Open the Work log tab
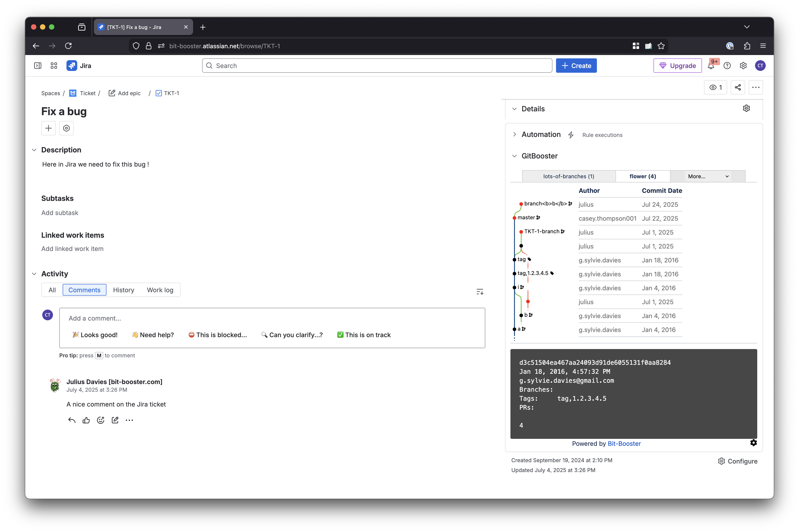The height and width of the screenshot is (532, 799). (160, 290)
